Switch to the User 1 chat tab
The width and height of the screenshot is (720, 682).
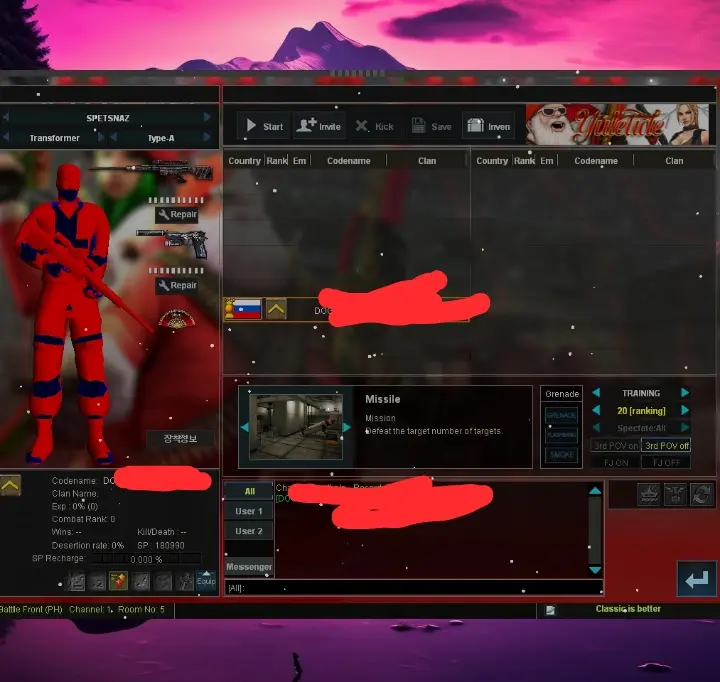pos(249,511)
